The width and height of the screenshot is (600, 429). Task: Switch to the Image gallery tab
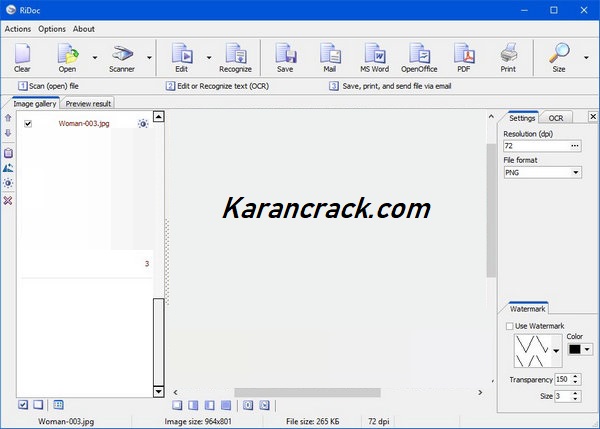pos(34,104)
